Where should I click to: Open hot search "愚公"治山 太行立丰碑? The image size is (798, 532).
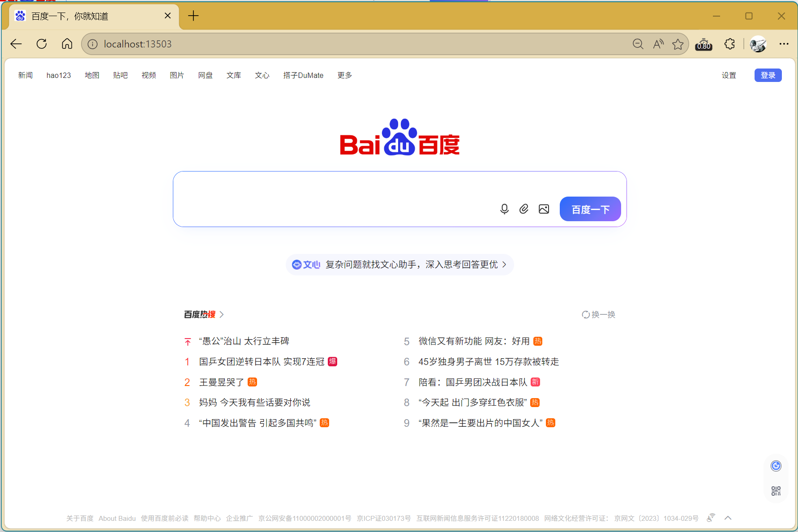(244, 341)
